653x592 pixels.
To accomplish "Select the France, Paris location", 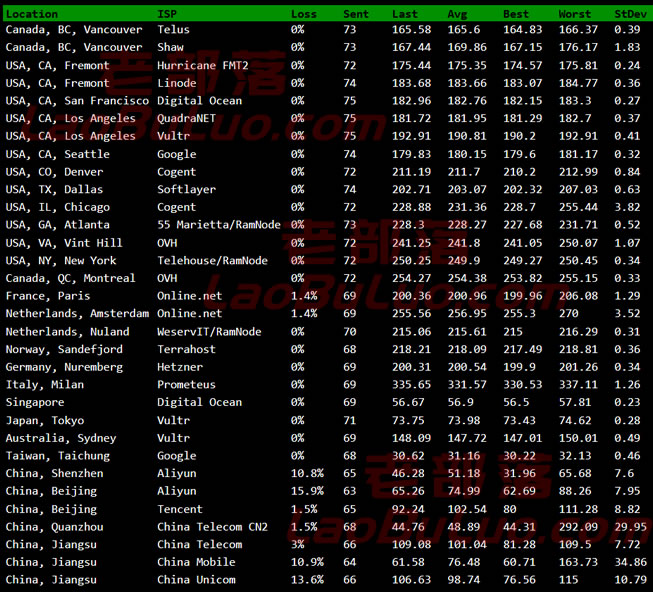I will point(47,296).
